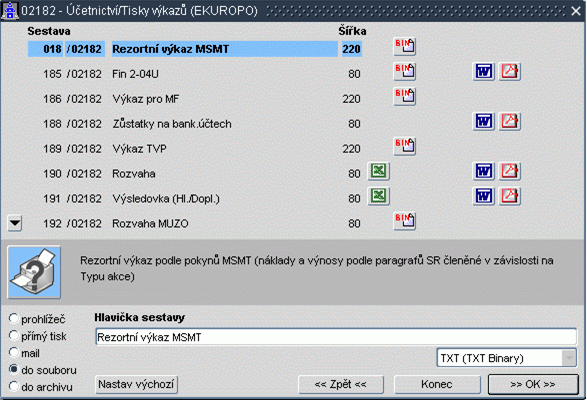Open Excel export for Rozvaha row 190
This screenshot has height=402, width=587.
click(x=379, y=171)
